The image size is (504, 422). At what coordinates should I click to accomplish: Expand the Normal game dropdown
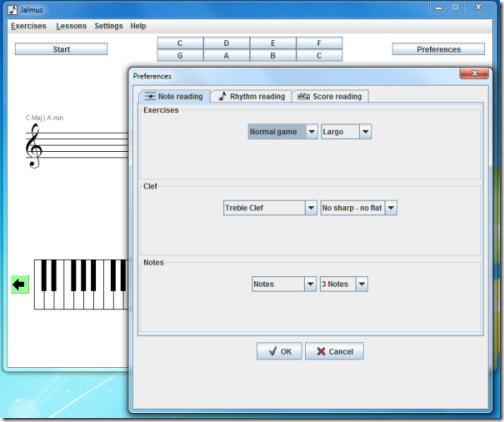(x=283, y=132)
